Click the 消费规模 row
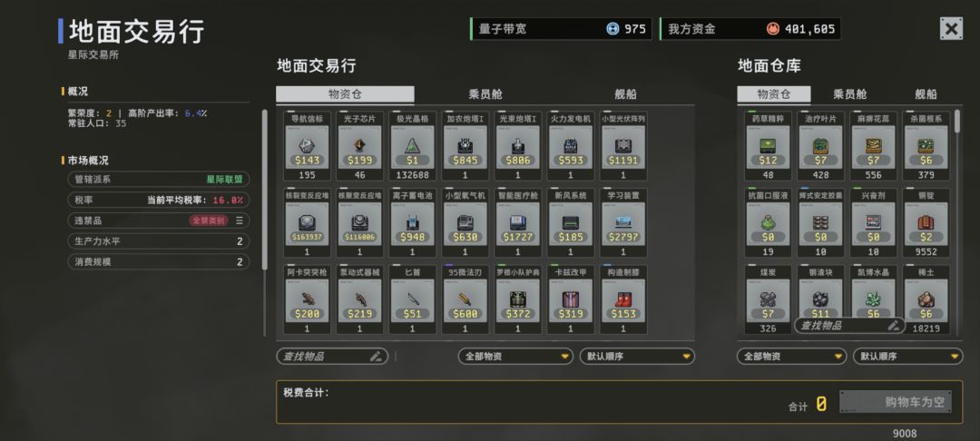The image size is (980, 441). click(159, 261)
